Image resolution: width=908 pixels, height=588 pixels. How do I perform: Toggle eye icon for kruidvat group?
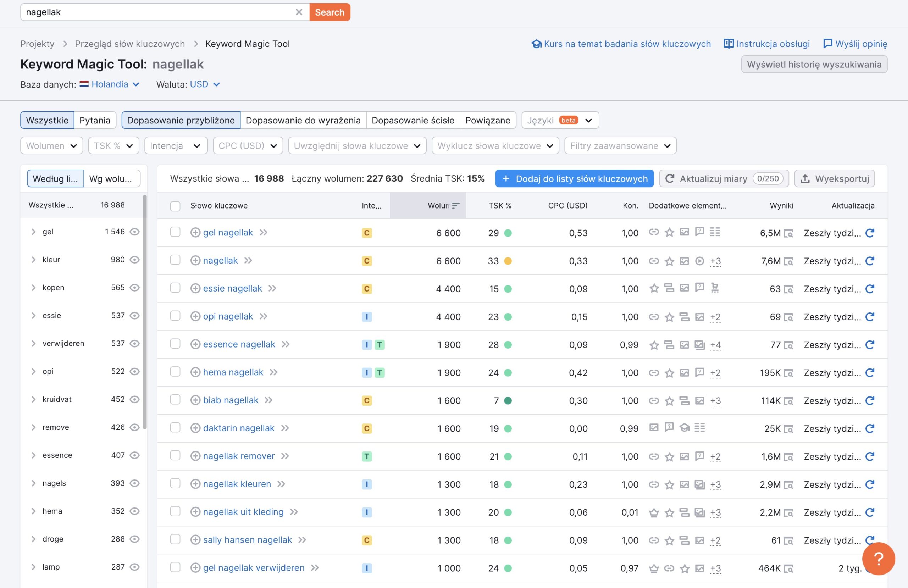pyautogui.click(x=135, y=399)
